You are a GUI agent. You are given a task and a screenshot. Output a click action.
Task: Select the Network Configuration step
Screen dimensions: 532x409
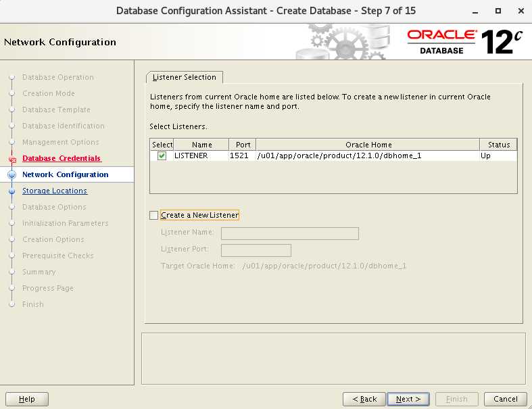(x=65, y=174)
